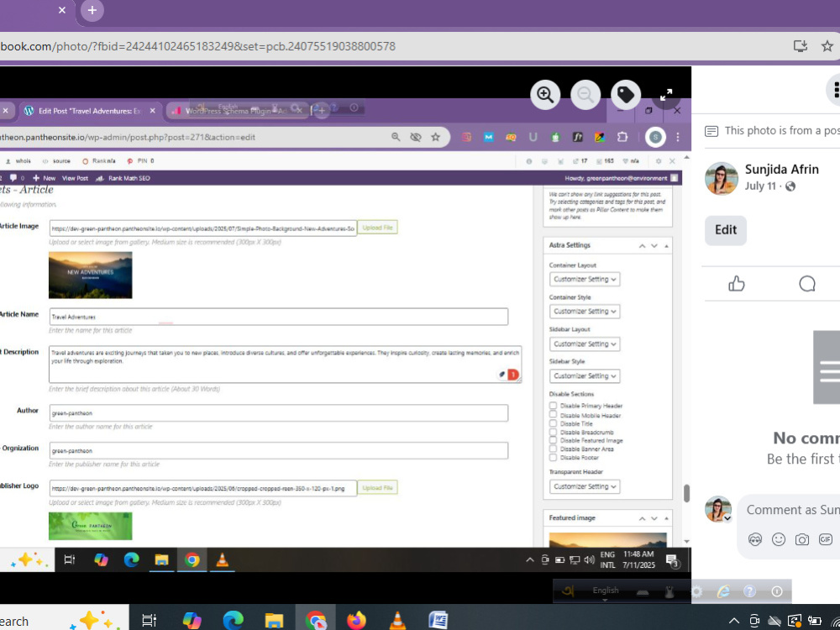
Task: Check Disable Primary Header box
Action: (553, 406)
